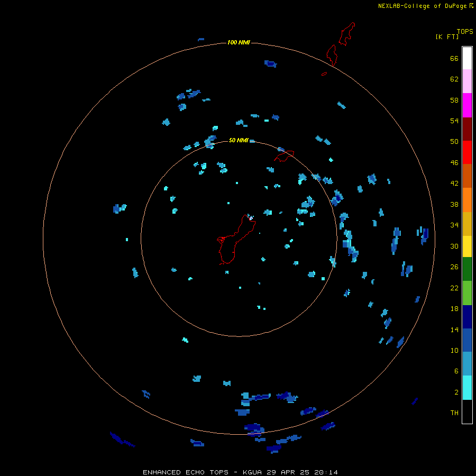
Task: Pick the bright orange legend swatch
Action: tap(467, 200)
